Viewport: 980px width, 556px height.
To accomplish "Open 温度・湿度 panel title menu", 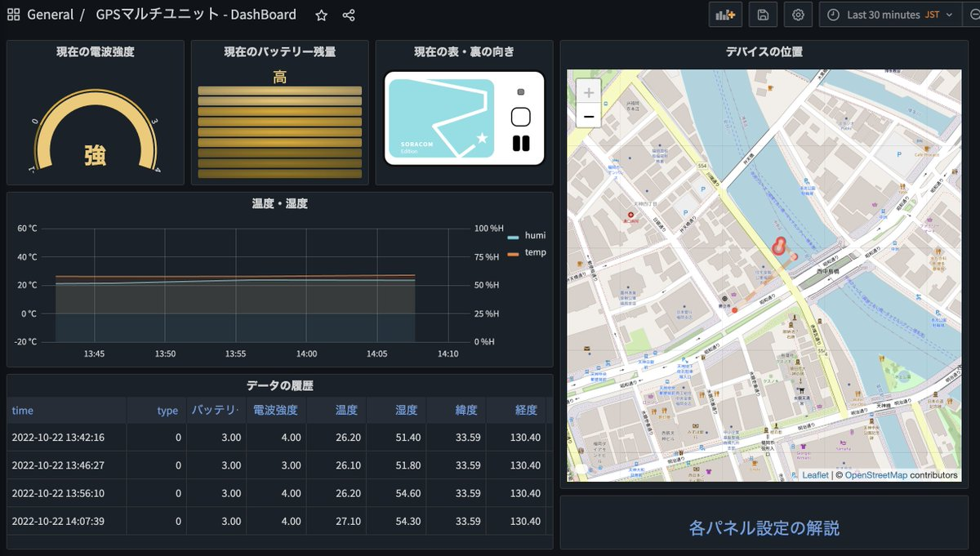I will pos(280,204).
